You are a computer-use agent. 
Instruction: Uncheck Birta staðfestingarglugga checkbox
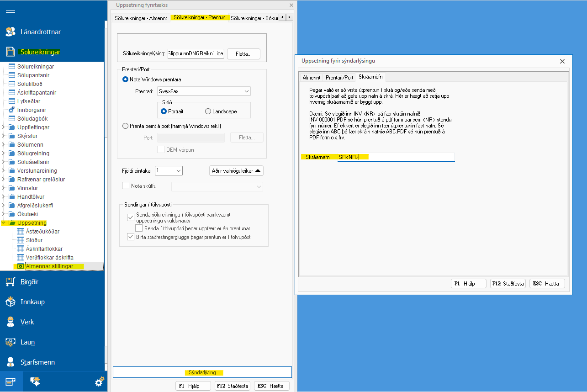point(131,237)
